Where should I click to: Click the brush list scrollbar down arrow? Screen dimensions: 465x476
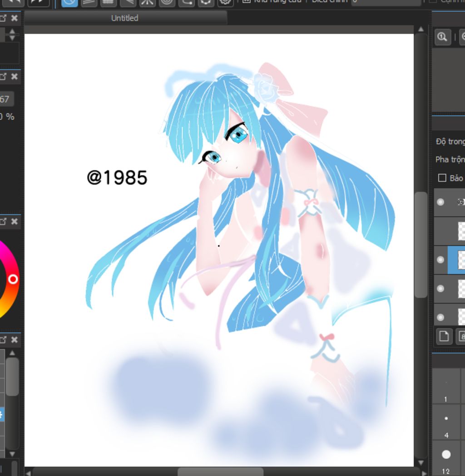tap(12, 454)
